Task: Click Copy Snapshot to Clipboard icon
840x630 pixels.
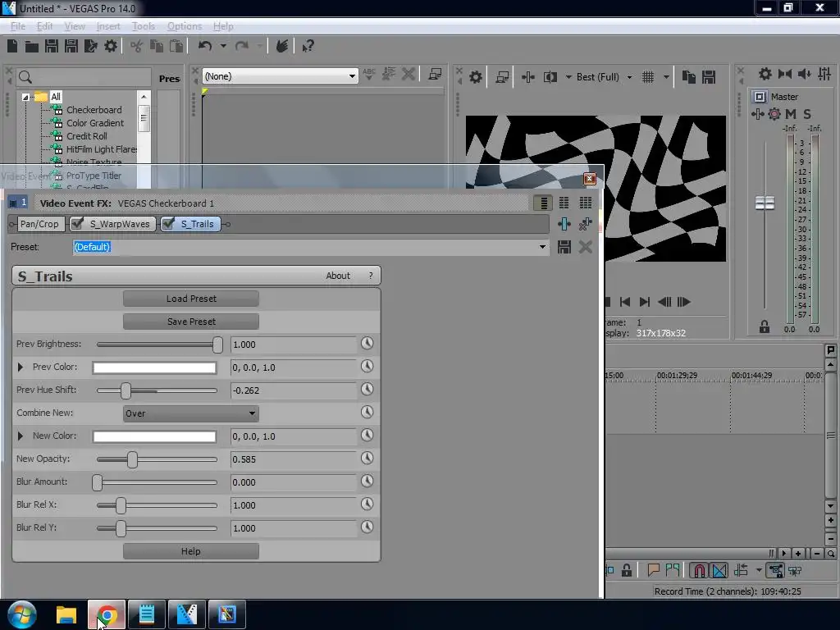Action: coord(689,77)
